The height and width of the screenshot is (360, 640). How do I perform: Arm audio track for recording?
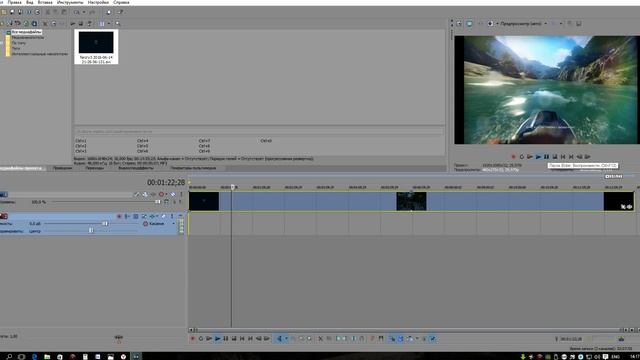coord(119,216)
